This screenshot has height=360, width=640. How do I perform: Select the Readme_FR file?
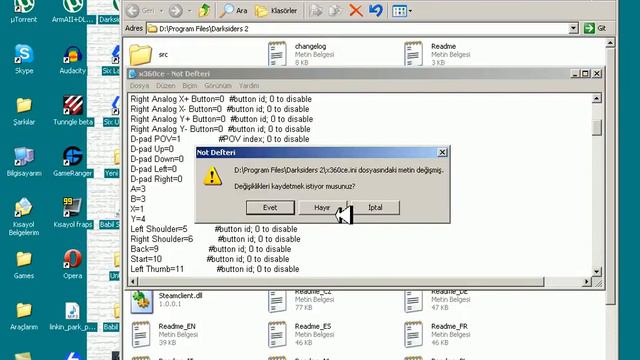click(437, 334)
